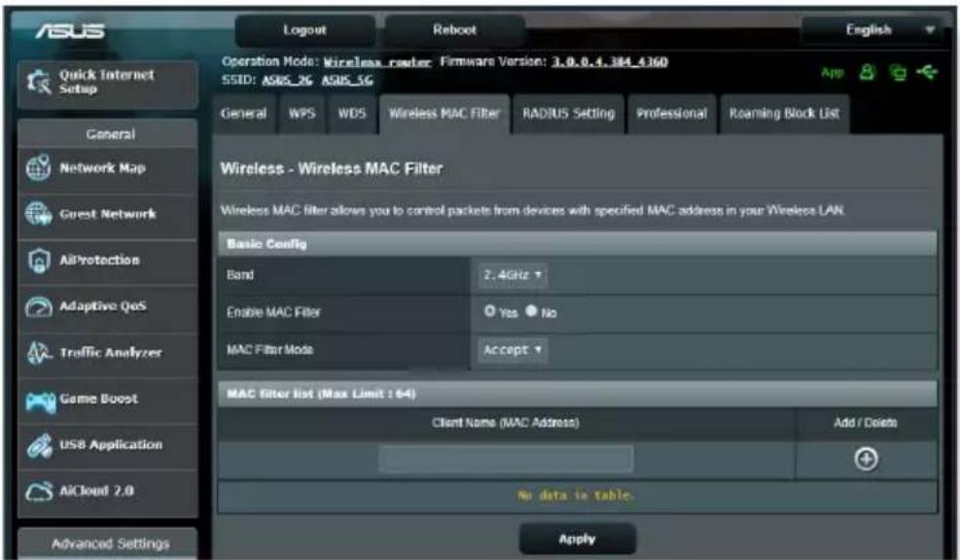
Task: Click the ASUS_2G SSID link
Action: coord(287,80)
